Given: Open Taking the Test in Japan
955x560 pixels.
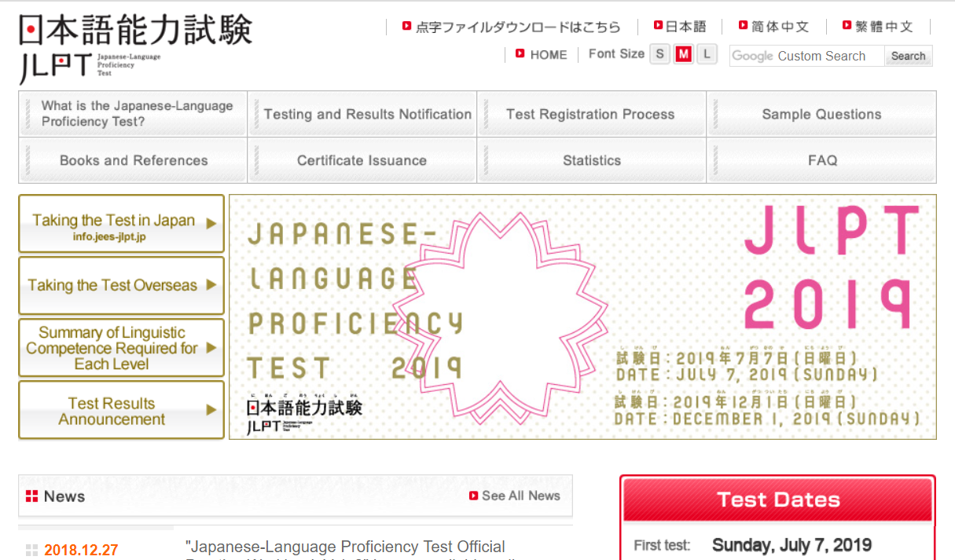Looking at the screenshot, I should tap(121, 224).
